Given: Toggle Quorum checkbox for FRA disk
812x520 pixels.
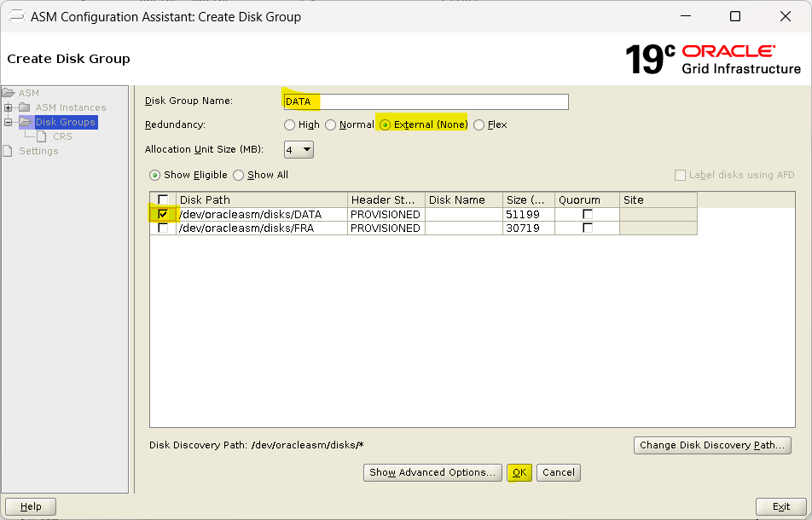Looking at the screenshot, I should tap(587, 228).
